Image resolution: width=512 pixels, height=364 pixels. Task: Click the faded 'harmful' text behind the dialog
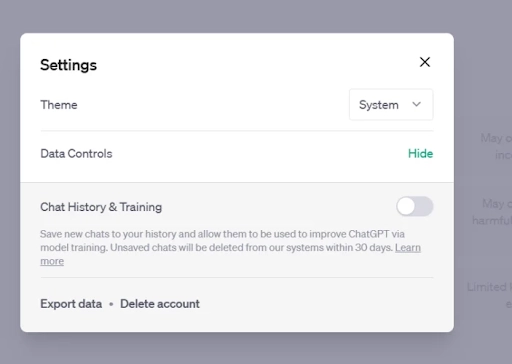click(492, 220)
